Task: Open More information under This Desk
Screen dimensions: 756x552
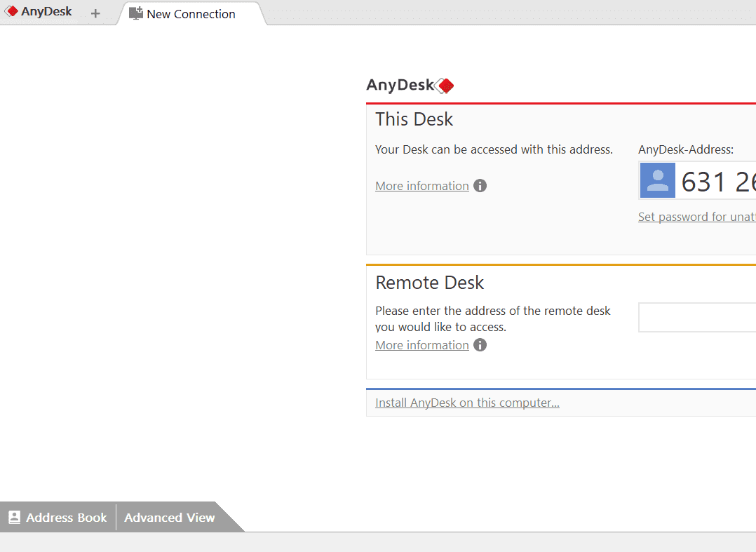Action: coord(422,186)
